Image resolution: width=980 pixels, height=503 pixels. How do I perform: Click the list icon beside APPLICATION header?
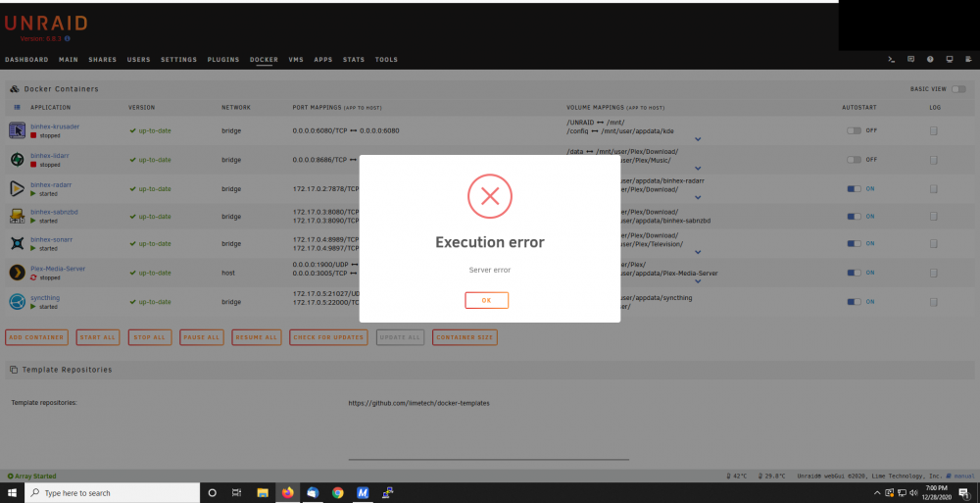pos(17,108)
